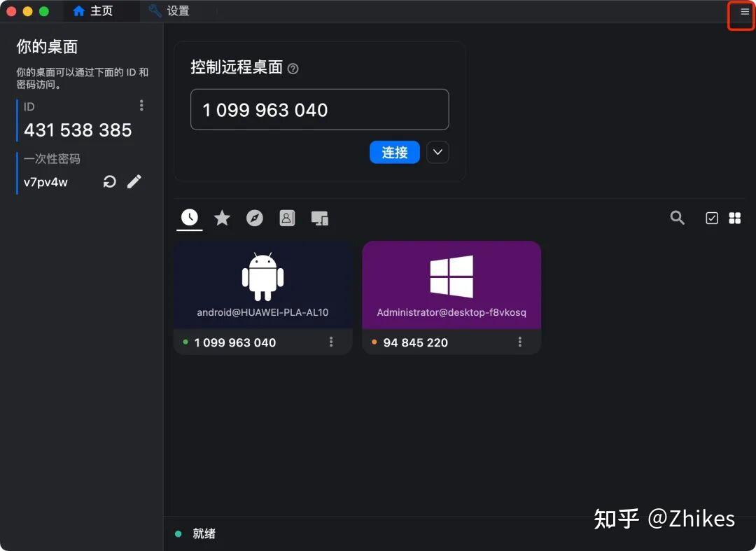Open the ID options three-dot menu
This screenshot has height=551, width=756.
coord(141,105)
